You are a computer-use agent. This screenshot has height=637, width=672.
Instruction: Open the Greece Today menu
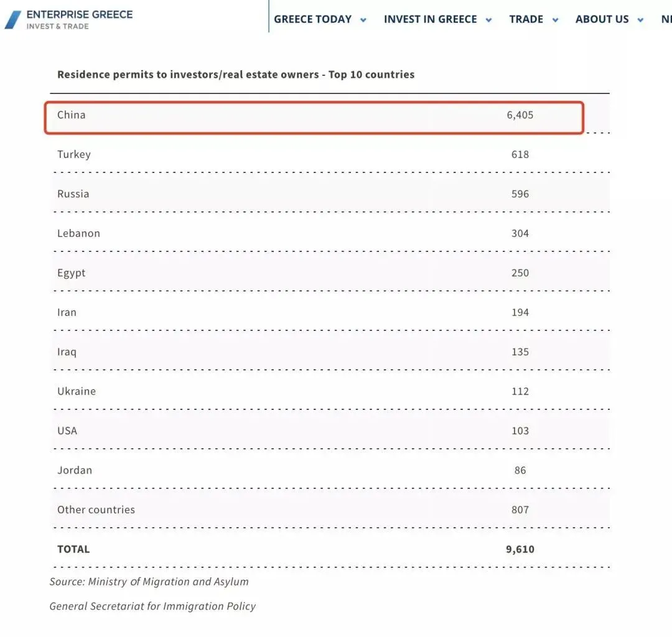coord(312,19)
